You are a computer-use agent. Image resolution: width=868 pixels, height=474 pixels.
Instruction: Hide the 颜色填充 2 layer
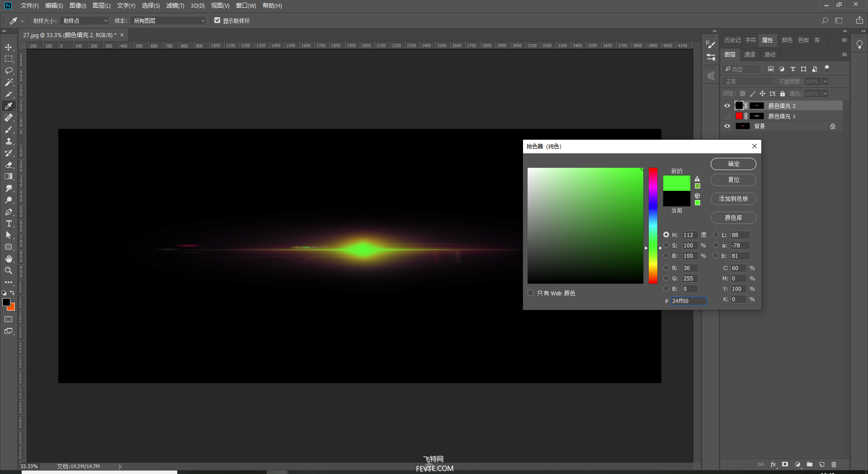[727, 105]
